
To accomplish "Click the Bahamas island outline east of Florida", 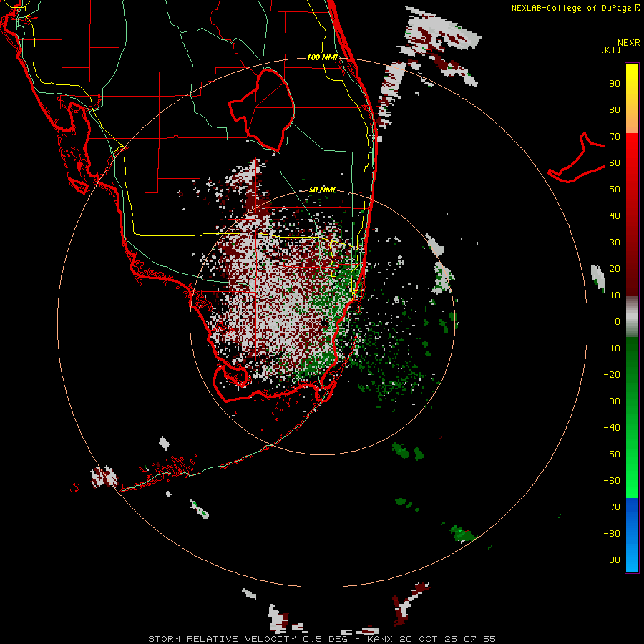I will 577,157.
